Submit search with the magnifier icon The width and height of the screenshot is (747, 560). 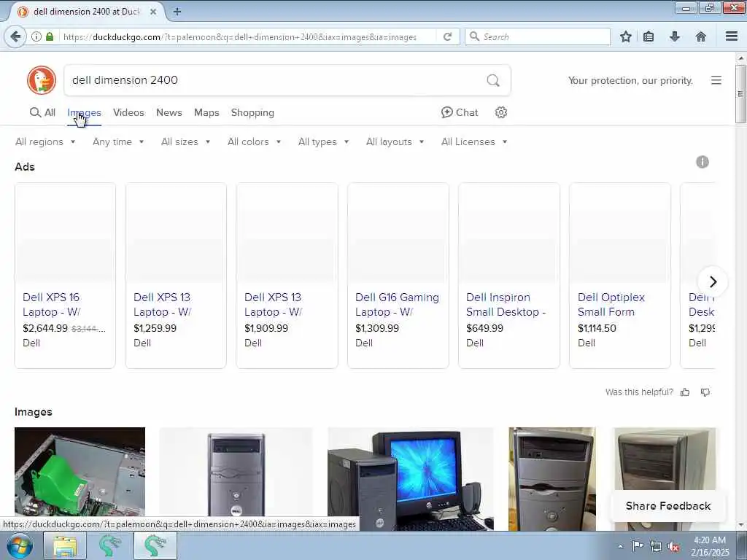[493, 80]
